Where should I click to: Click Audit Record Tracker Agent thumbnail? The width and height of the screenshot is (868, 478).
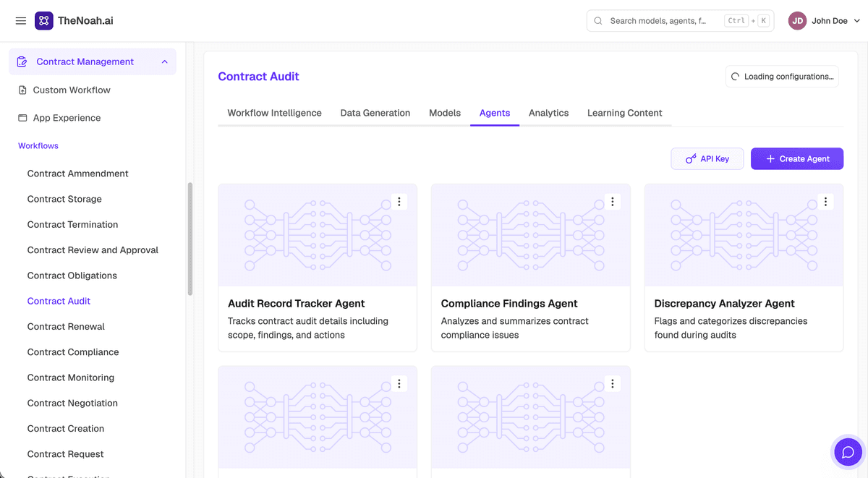[318, 235]
